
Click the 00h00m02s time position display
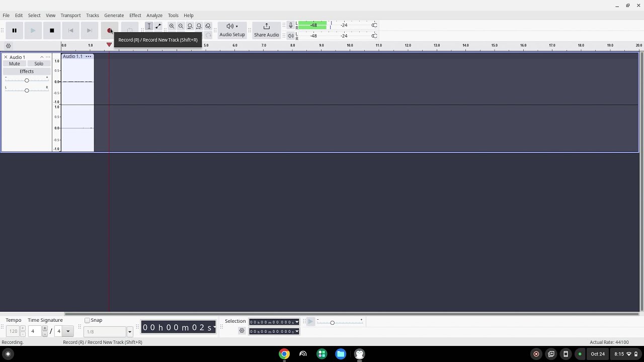pos(178,327)
